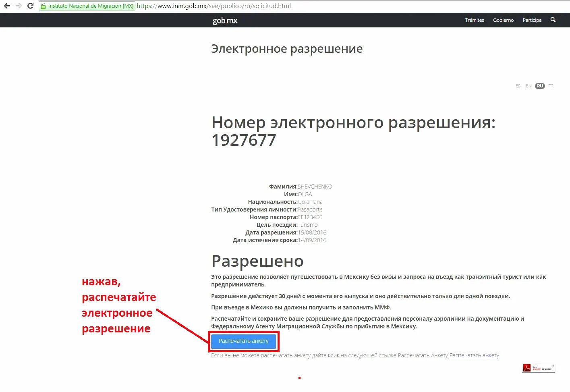Open the Participa menu item
570x392 pixels.
(x=532, y=20)
